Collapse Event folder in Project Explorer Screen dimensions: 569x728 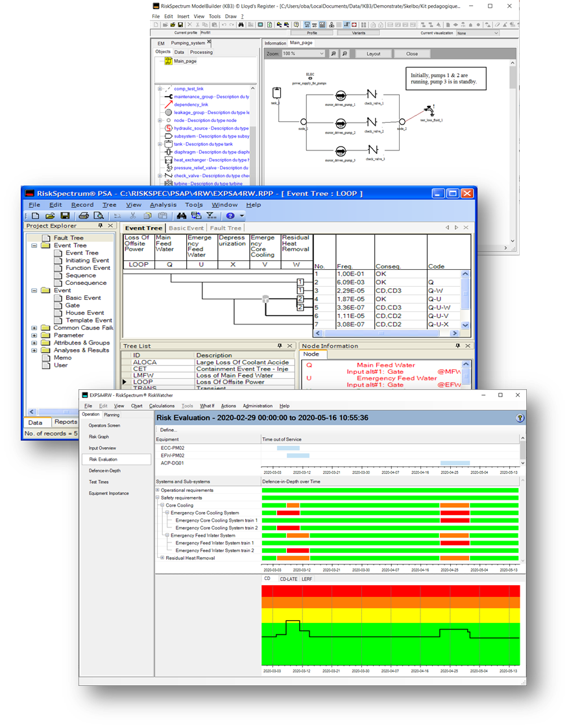tap(34, 291)
